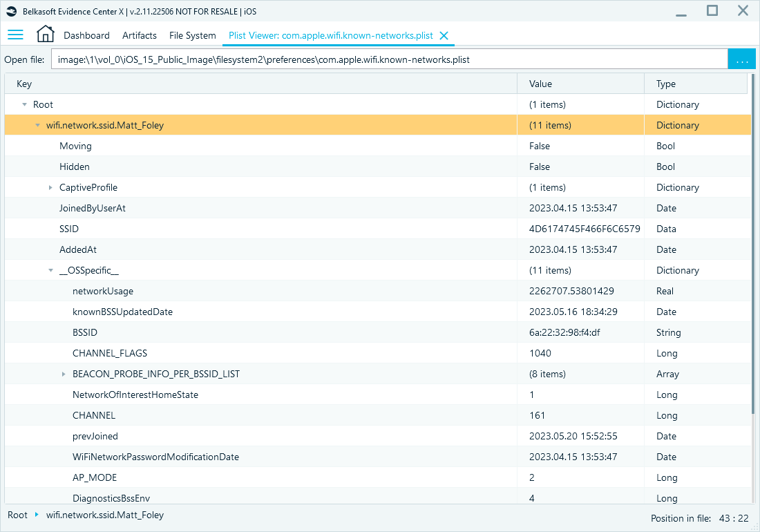Collapse the Root node

coord(24,104)
